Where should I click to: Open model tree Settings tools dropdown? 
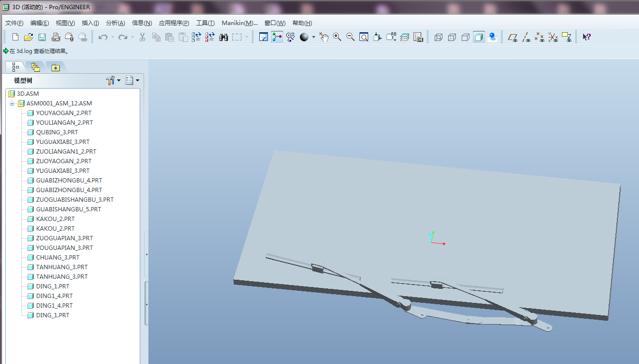[113, 80]
